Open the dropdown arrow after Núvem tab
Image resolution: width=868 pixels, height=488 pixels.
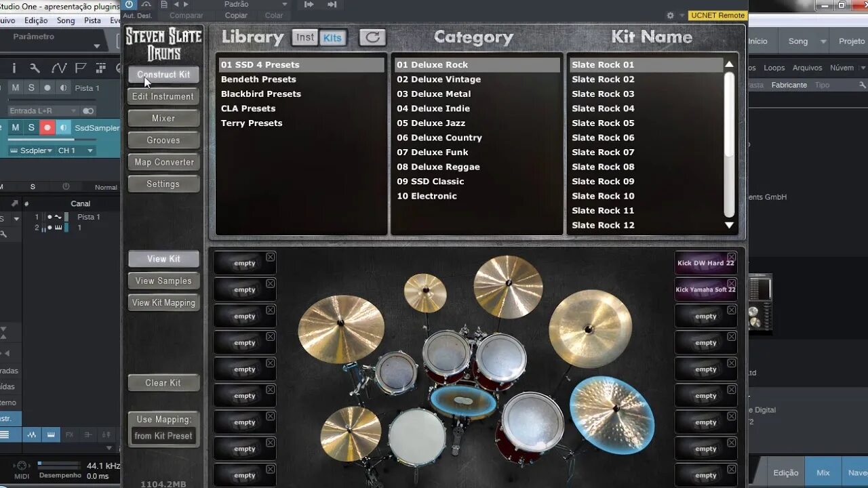pos(863,68)
